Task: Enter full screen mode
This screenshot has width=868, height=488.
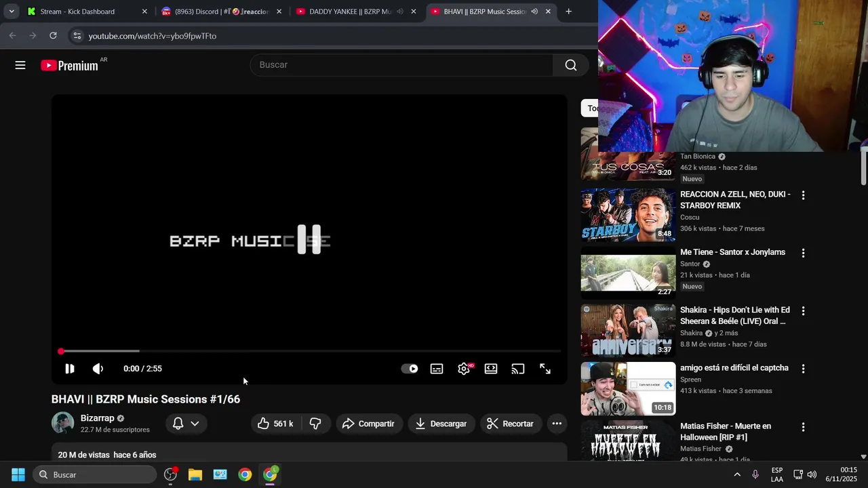Action: (545, 369)
